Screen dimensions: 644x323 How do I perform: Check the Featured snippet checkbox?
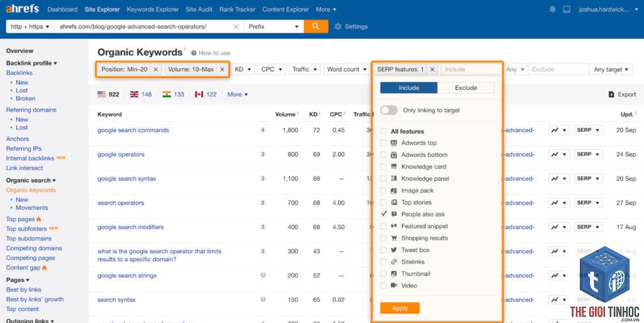coord(383,227)
